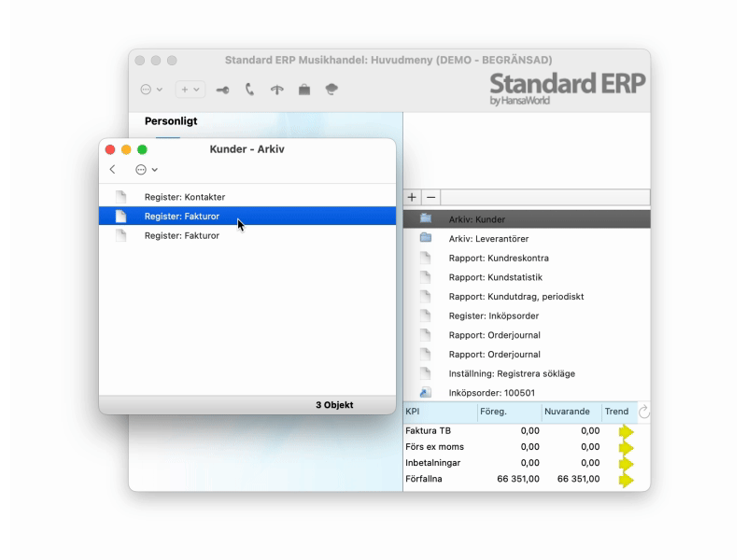Click the record icon beside Inköpsorder: 100501
Image resolution: width=747 pixels, height=560 pixels.
(426, 393)
